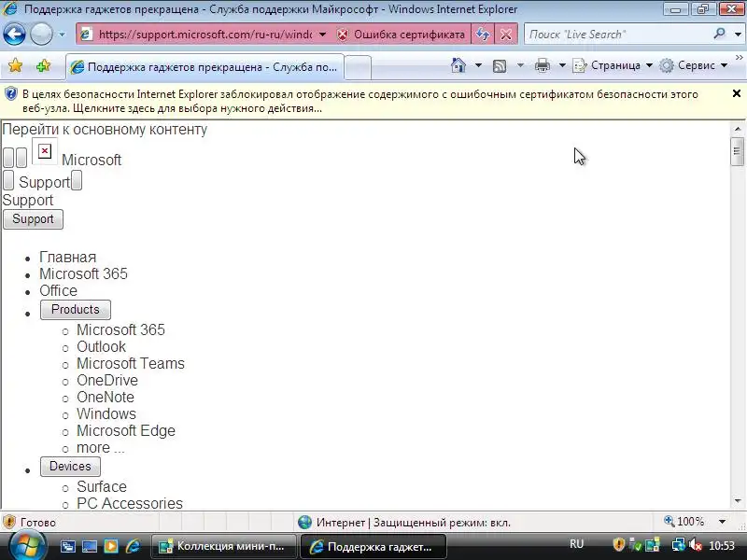Launch Internet Explorer from quick launch
Screen dimensions: 747x560
coord(133,546)
